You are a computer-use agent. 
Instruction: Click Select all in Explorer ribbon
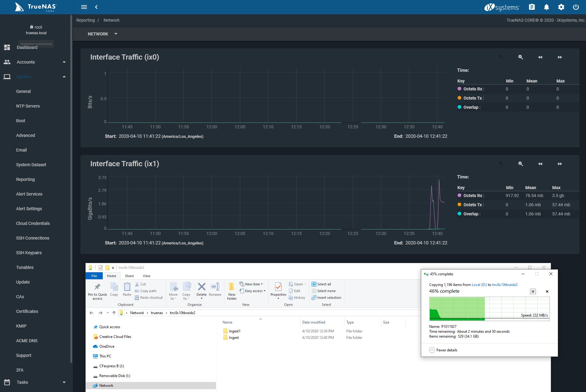pos(321,284)
